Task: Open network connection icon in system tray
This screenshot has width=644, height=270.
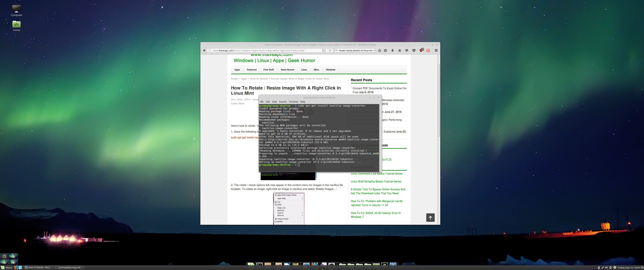Action: (x=603, y=268)
